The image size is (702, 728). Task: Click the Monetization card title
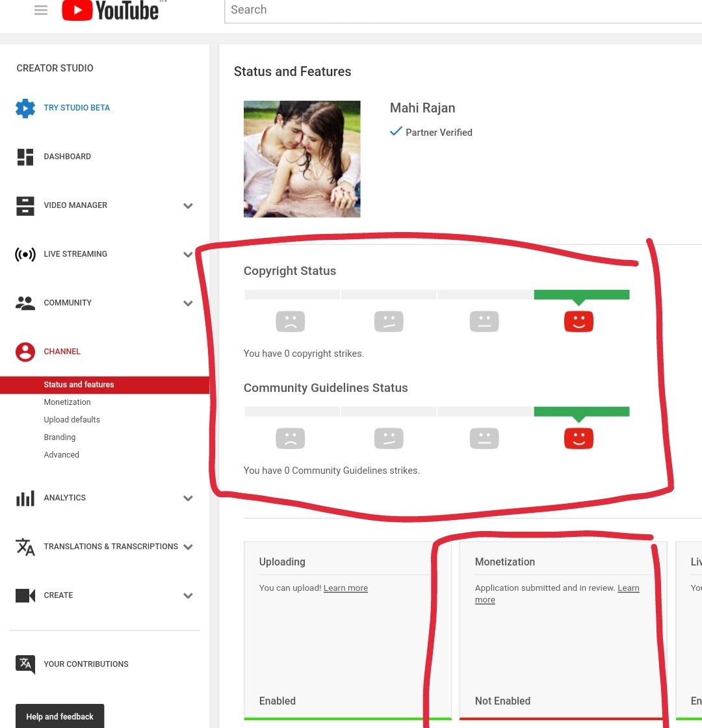click(504, 562)
